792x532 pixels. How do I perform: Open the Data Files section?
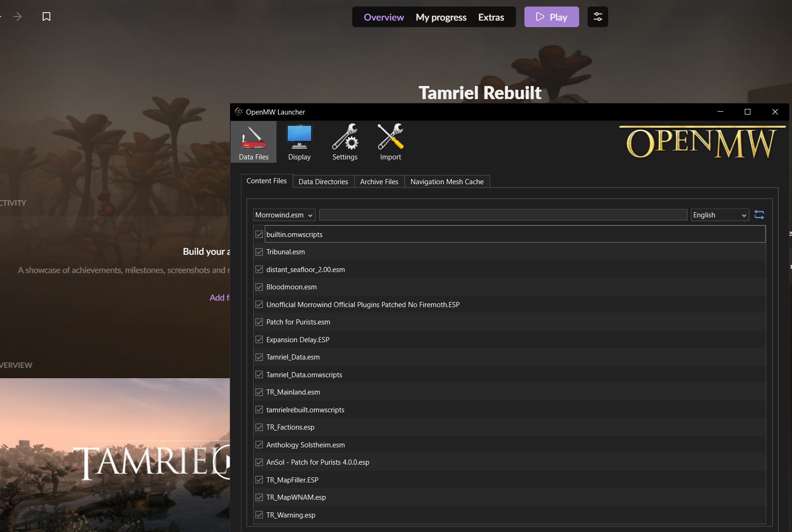tap(254, 142)
